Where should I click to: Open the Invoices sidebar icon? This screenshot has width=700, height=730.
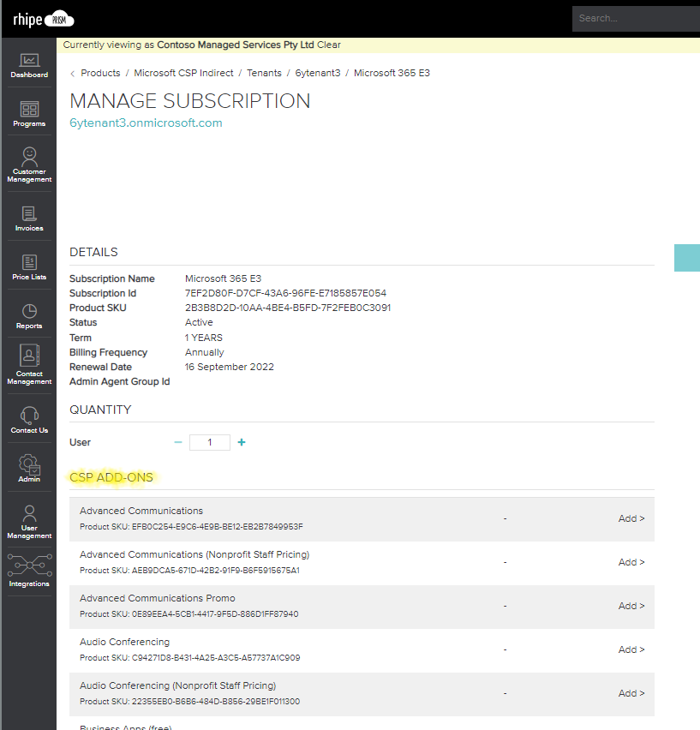point(29,218)
